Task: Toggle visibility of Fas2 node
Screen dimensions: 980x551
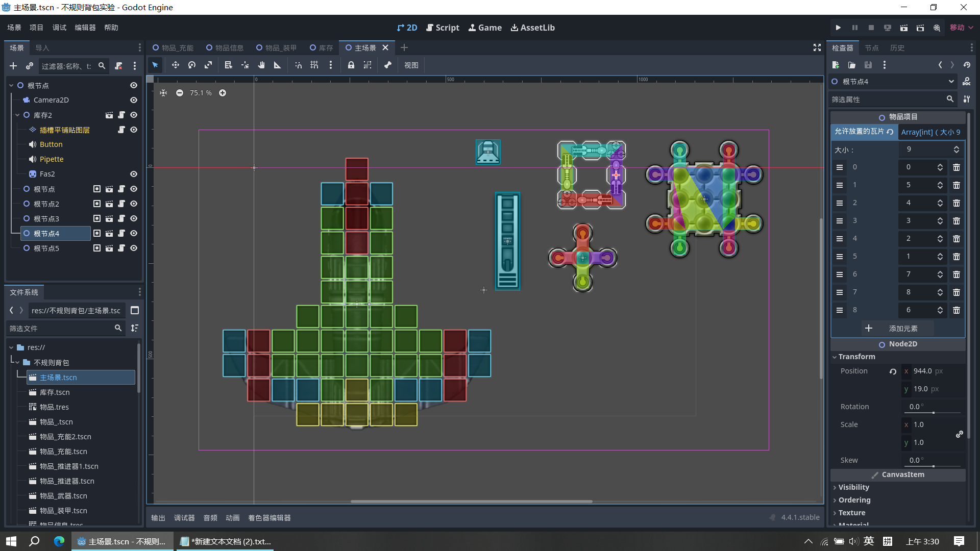Action: click(134, 174)
